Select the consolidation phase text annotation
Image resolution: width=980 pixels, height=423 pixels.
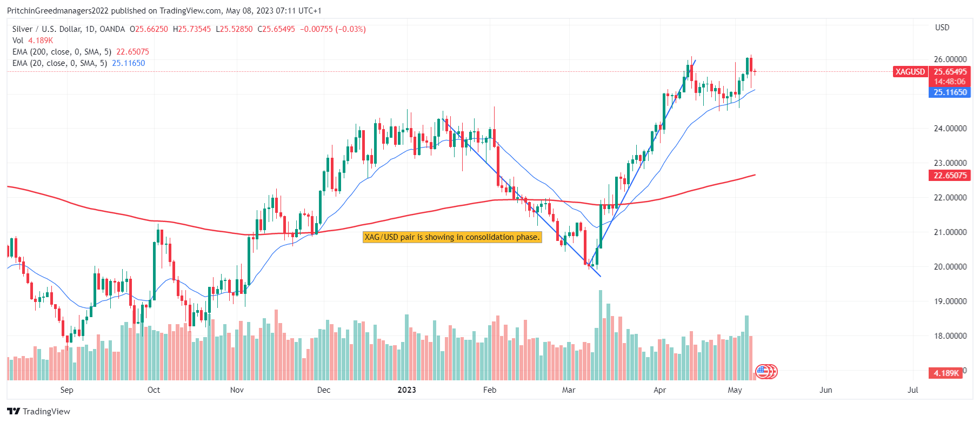tap(452, 237)
